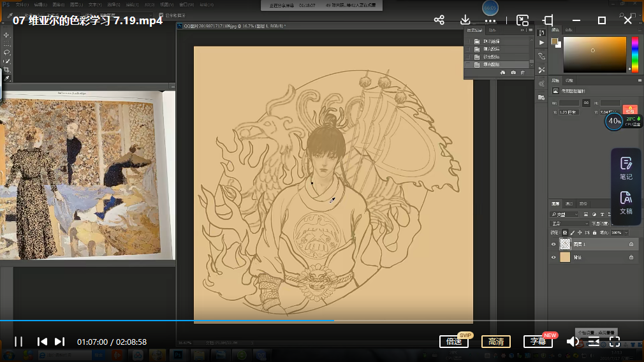Select the Rectangular Marquee tool

pos(6,43)
